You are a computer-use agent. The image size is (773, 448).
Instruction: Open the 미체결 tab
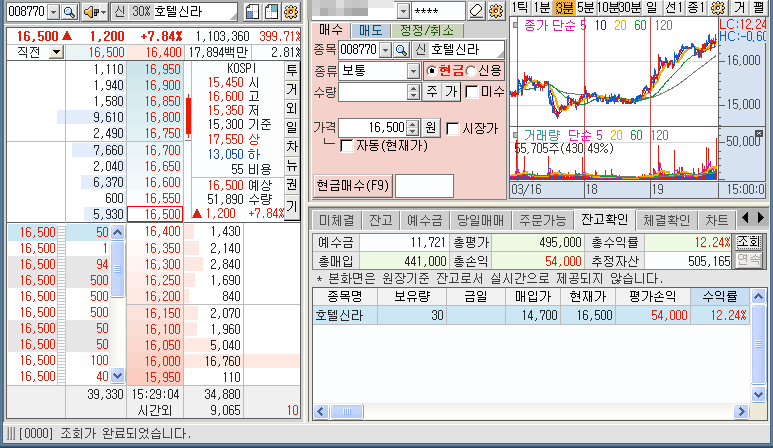tap(336, 220)
